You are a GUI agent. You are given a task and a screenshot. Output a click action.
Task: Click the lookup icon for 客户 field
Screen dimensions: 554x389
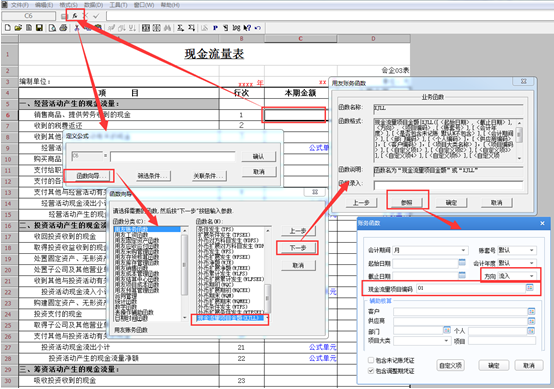click(531, 311)
